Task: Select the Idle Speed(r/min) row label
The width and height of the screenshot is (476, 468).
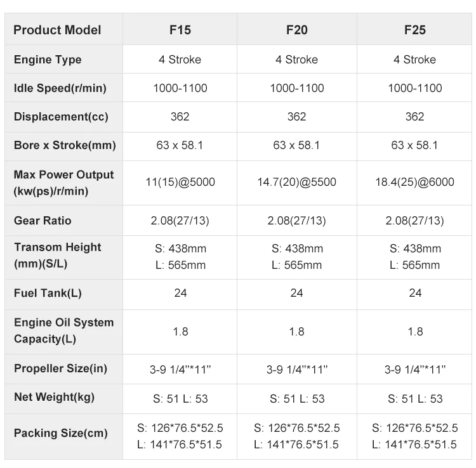Action: coord(60,88)
